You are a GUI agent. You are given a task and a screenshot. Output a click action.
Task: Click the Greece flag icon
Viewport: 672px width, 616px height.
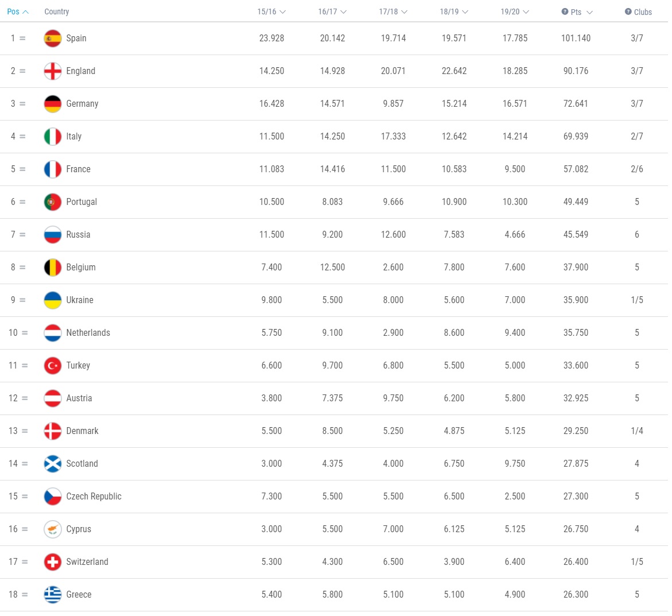point(53,595)
